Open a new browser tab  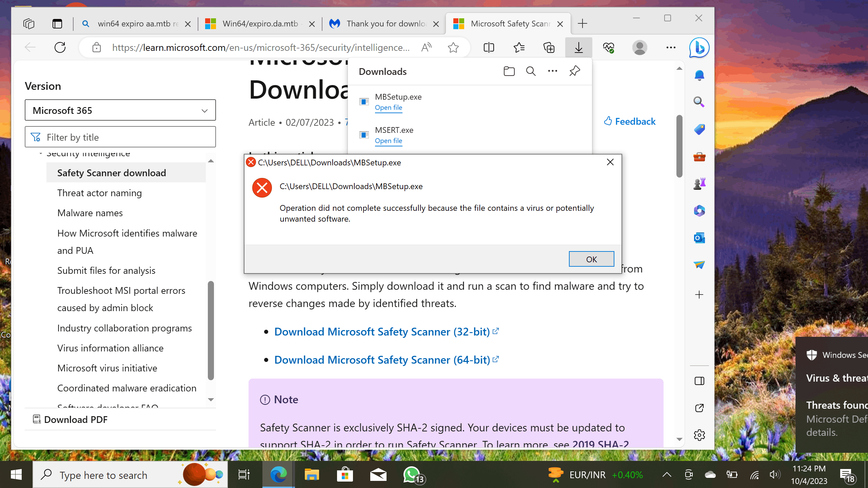point(583,24)
